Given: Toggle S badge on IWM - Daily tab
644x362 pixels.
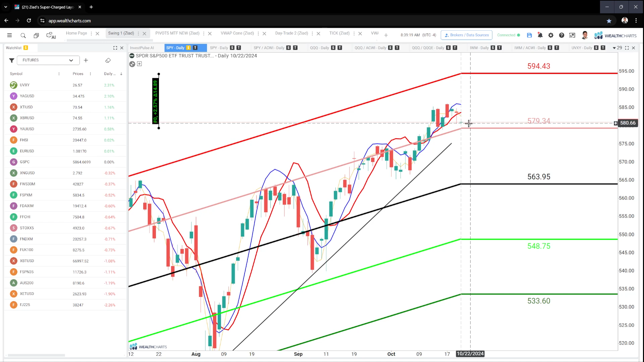Looking at the screenshot, I should point(493,48).
